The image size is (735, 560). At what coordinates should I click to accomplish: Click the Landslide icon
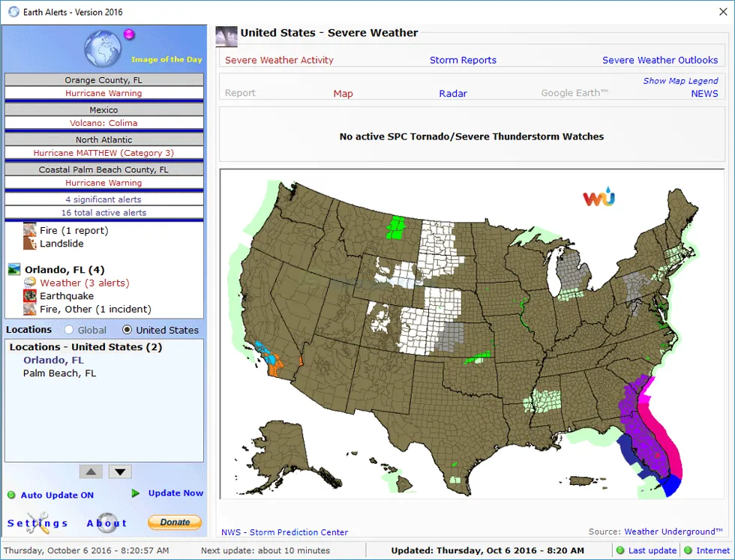point(30,243)
